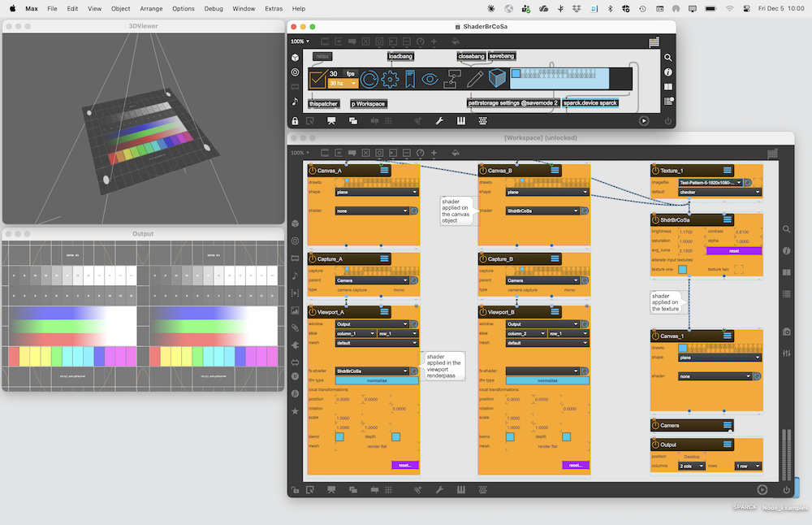Open the 30 hz frame rate dropdown
Image resolution: width=812 pixels, height=525 pixels.
342,83
